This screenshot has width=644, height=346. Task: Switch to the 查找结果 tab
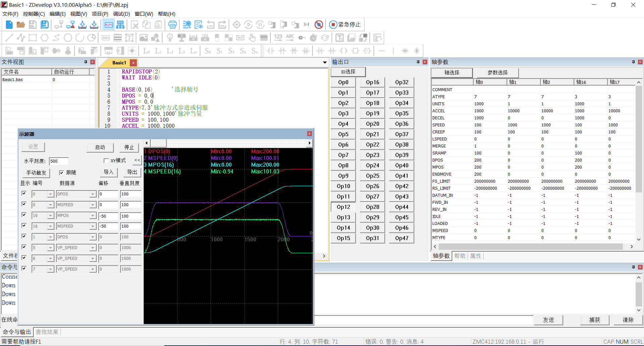47,332
